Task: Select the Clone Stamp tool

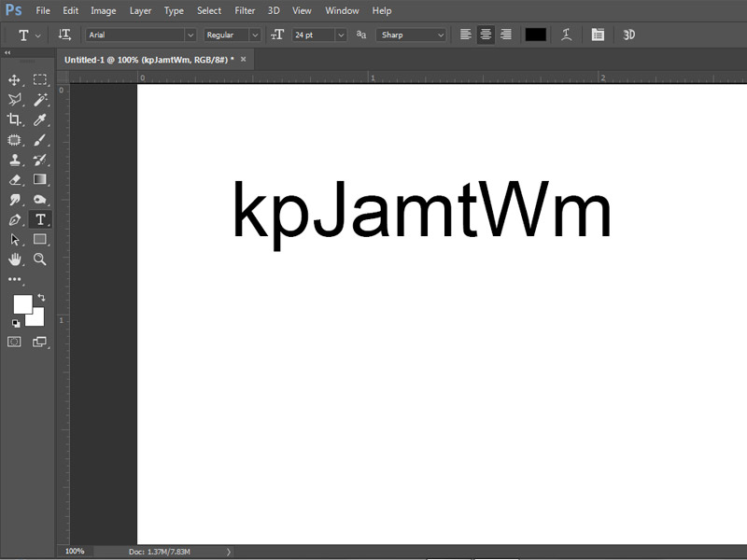Action: 14,160
